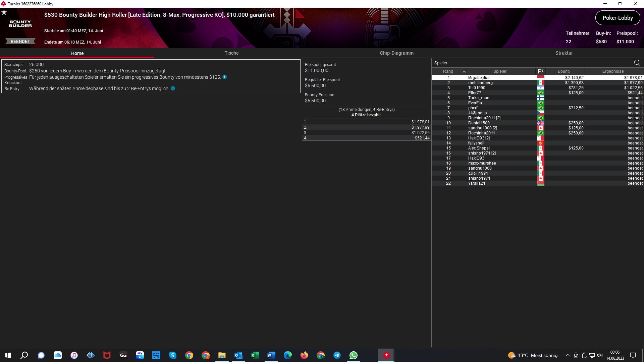Open Excel from the taskbar
The height and width of the screenshot is (362, 644).
click(255, 355)
